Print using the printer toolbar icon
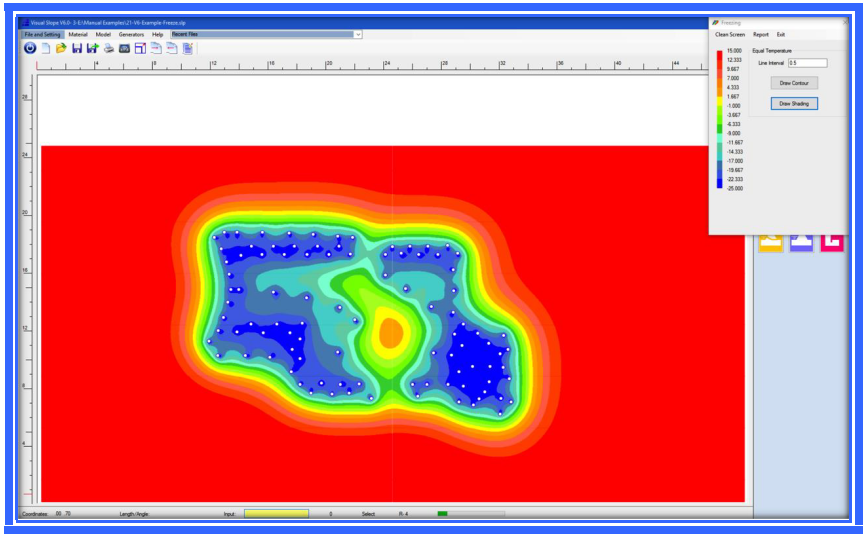867x537 pixels. (109, 47)
